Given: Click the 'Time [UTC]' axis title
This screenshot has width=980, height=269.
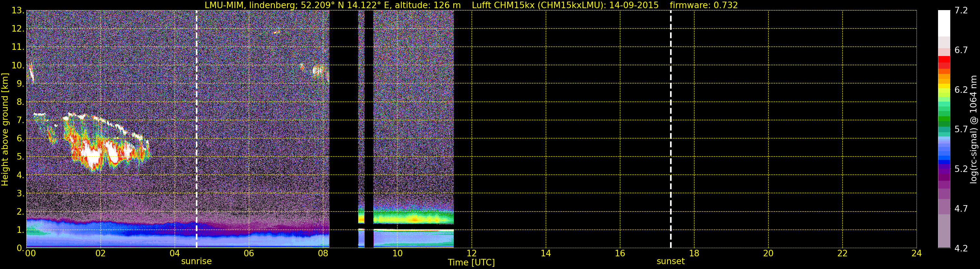Looking at the screenshot, I should (x=471, y=262).
